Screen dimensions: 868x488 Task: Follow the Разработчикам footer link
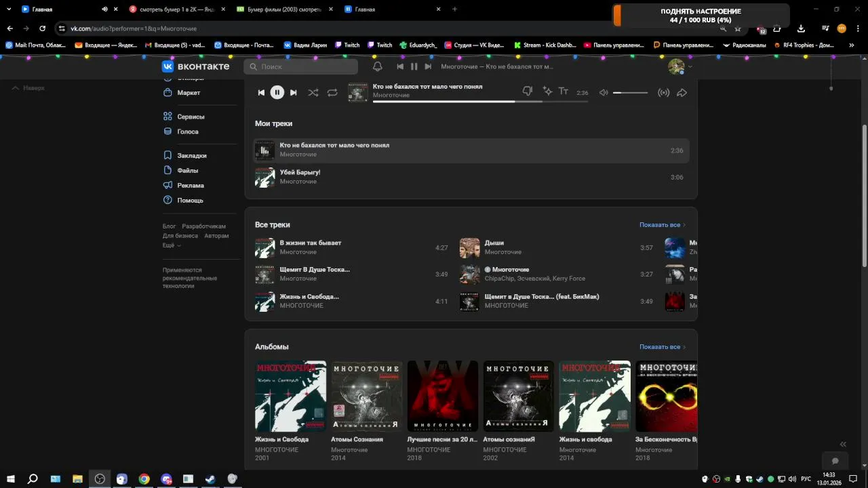point(203,226)
